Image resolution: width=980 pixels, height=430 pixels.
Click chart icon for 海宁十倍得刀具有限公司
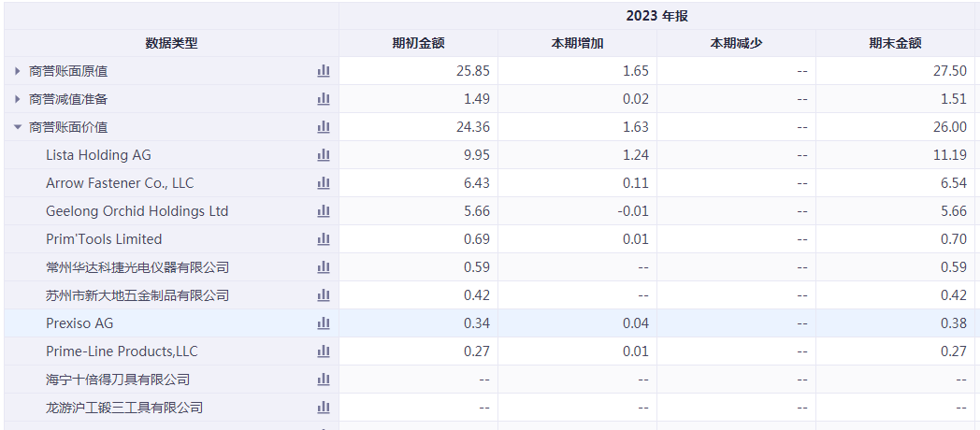pyautogui.click(x=324, y=380)
